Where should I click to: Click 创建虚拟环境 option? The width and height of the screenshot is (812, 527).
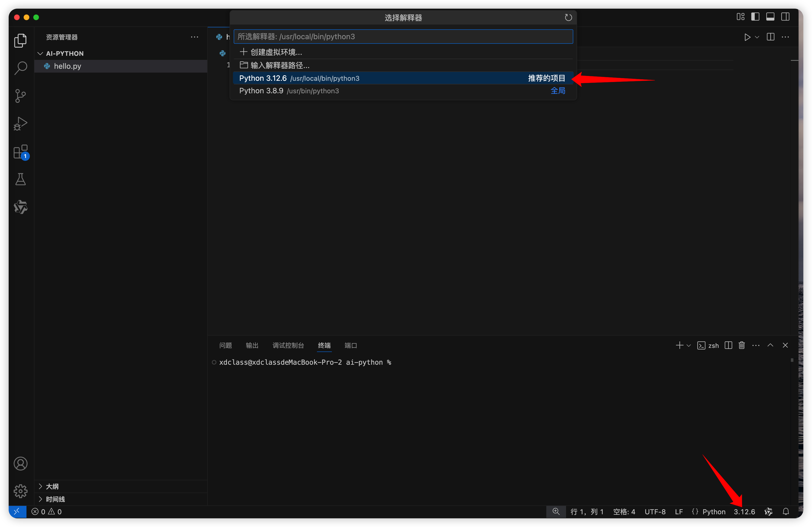coord(276,52)
